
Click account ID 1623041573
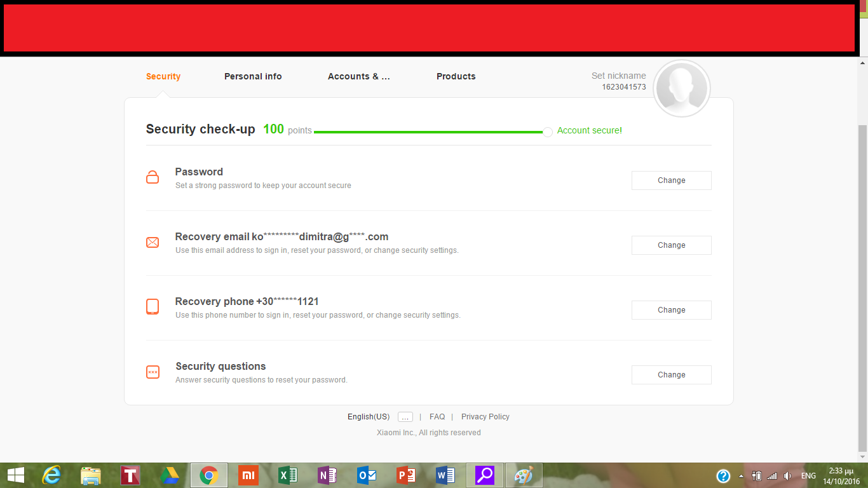click(x=624, y=87)
